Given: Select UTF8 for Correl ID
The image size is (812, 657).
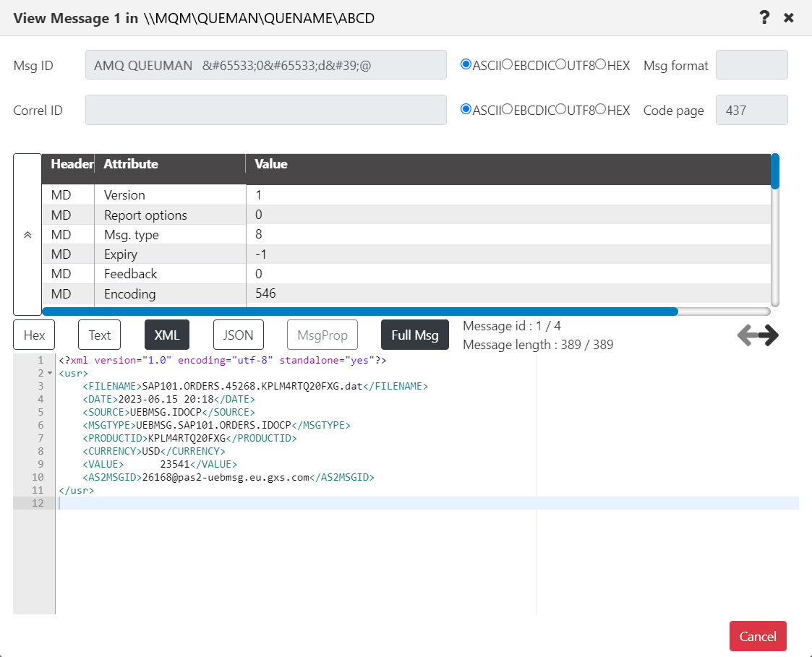Looking at the screenshot, I should [x=560, y=108].
